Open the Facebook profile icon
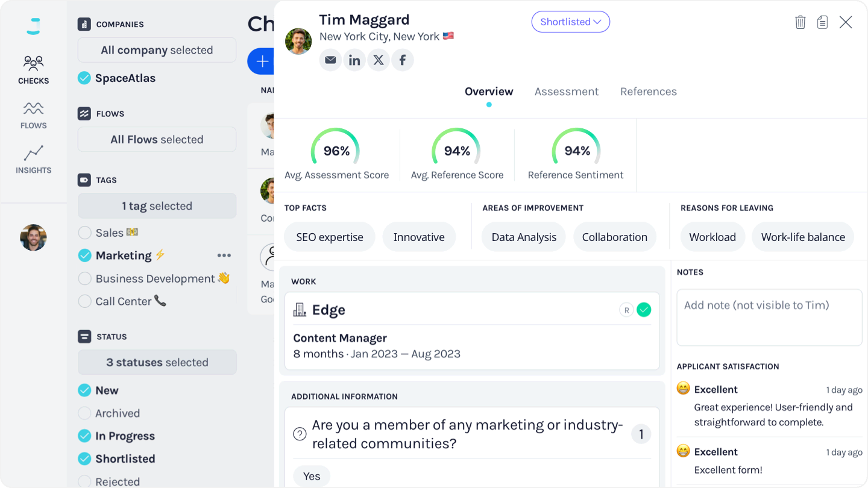This screenshot has height=488, width=868. click(403, 60)
